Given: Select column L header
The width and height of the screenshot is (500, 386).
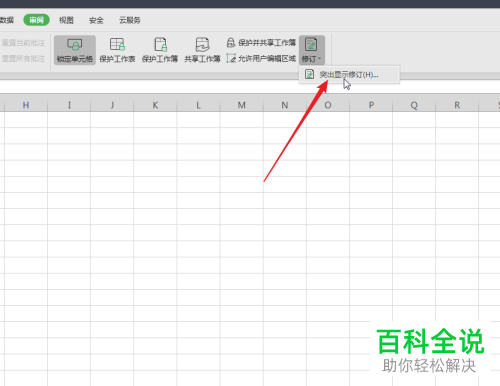Looking at the screenshot, I should 198,105.
